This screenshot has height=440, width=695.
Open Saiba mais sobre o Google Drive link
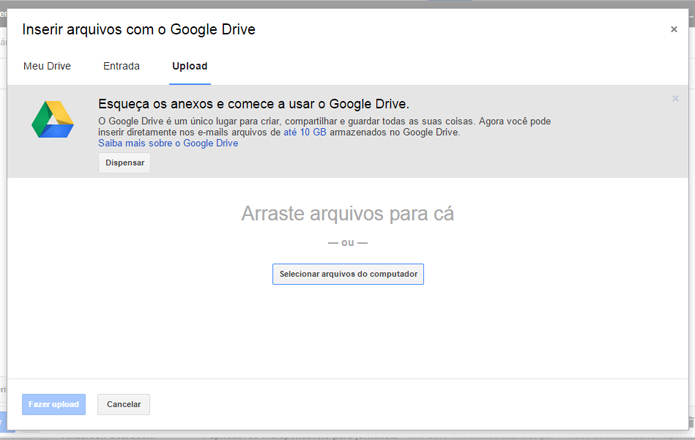pyautogui.click(x=168, y=143)
